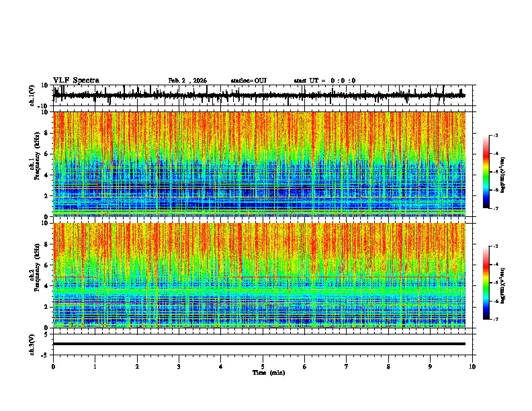The image size is (532, 411).
Task: Click the "-7" label on ch.2 colour bar
Action: coord(496,319)
